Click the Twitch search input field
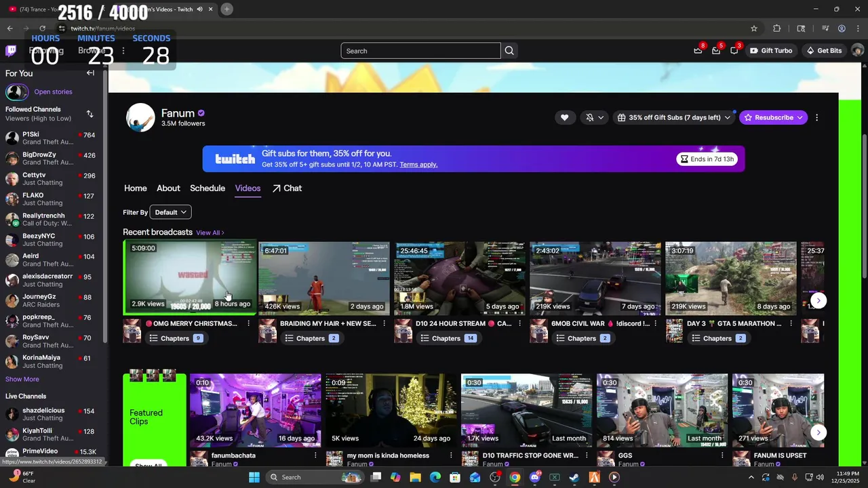The height and width of the screenshot is (488, 868). click(x=420, y=51)
